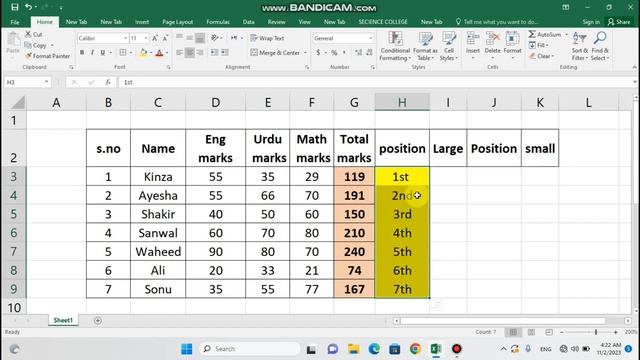The image size is (640, 360).
Task: Open Google Chrome from the taskbar
Action: point(415,349)
